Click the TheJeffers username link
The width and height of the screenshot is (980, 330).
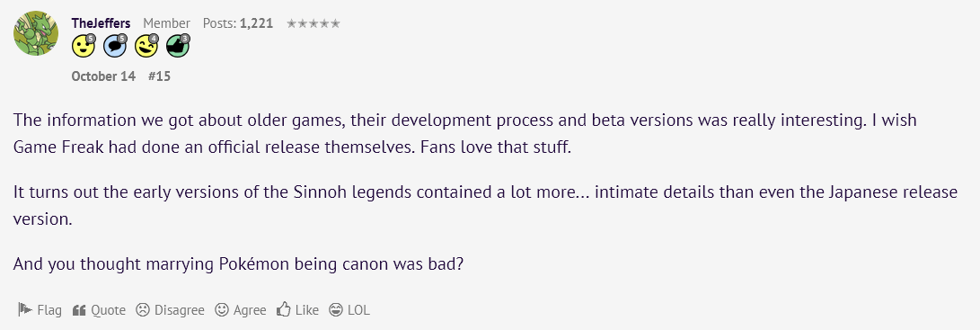point(102,23)
